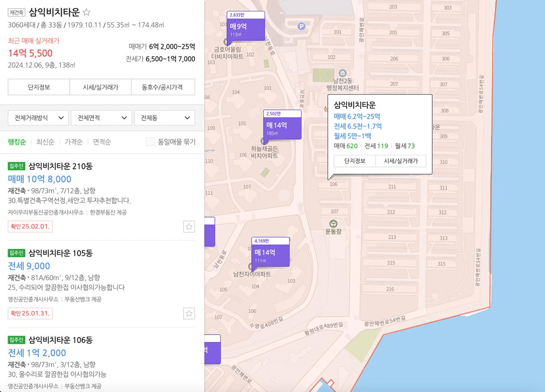Viewport: 545px width, 392px height.
Task: Click the 남천2동 행정복지센터 map icon
Action: 343,72
